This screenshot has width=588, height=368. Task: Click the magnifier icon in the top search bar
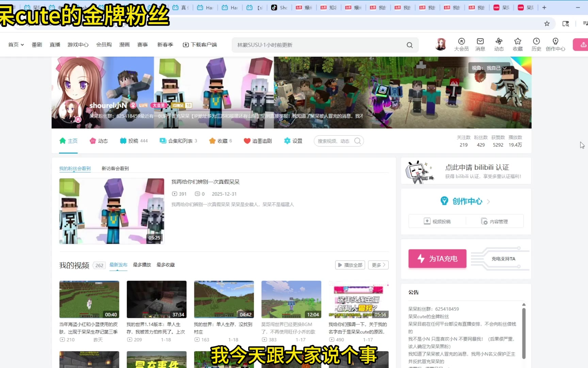click(x=410, y=45)
